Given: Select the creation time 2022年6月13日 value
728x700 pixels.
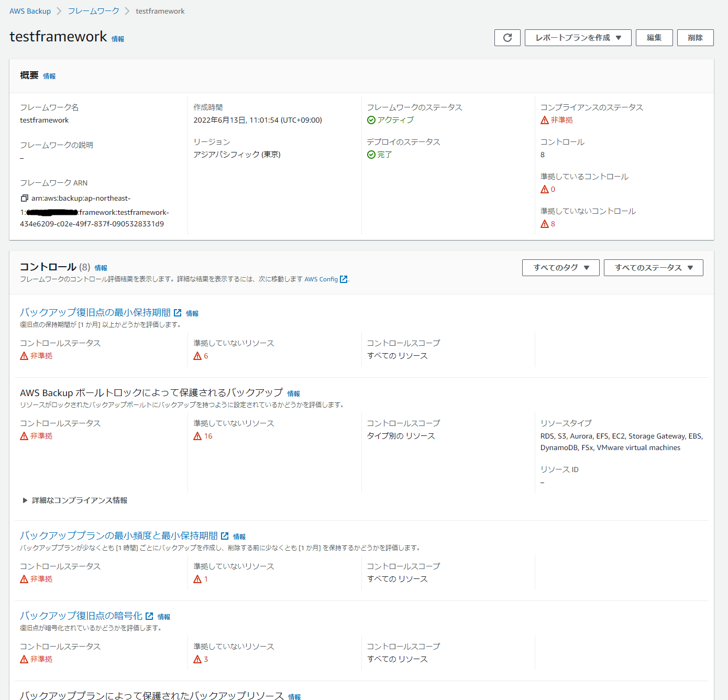Looking at the screenshot, I should (258, 120).
